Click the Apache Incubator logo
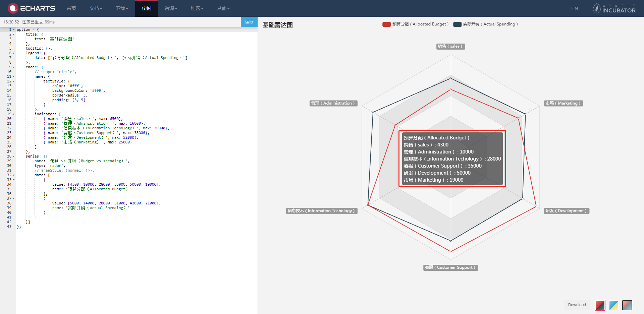Viewport: 644px width, 314px height. [614, 8]
